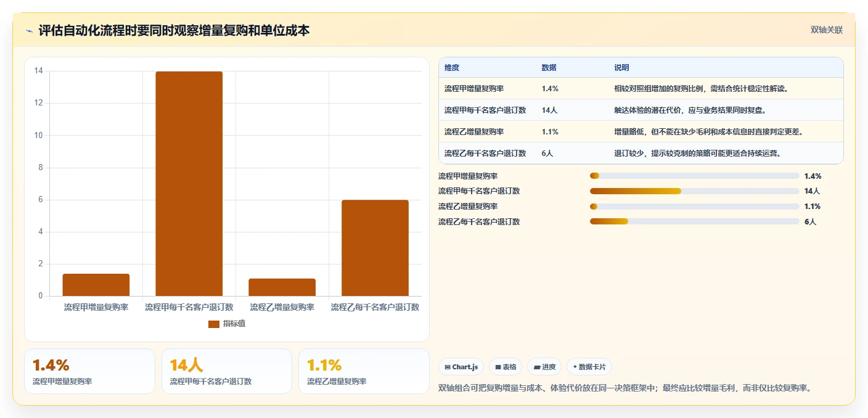Click progress bar for 流程甲每千名客户退订数

[695, 191]
